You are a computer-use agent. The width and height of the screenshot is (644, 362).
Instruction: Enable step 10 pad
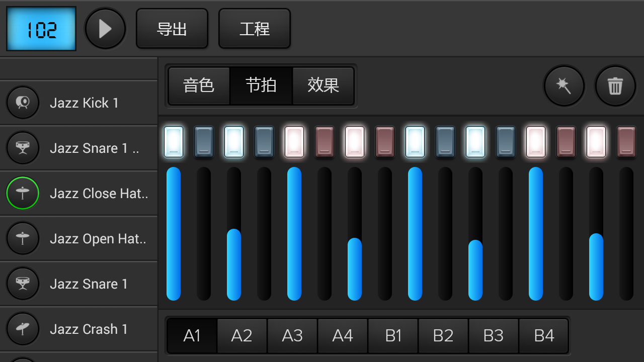(445, 142)
